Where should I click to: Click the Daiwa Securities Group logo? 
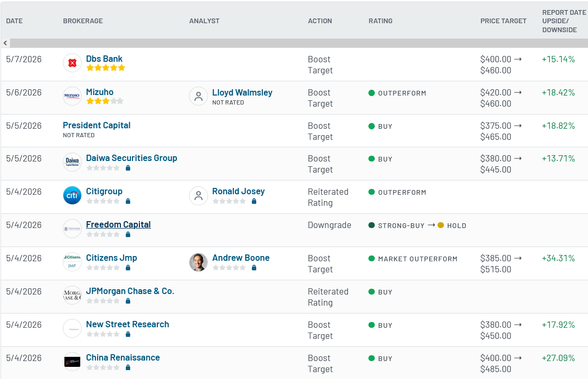point(72,162)
